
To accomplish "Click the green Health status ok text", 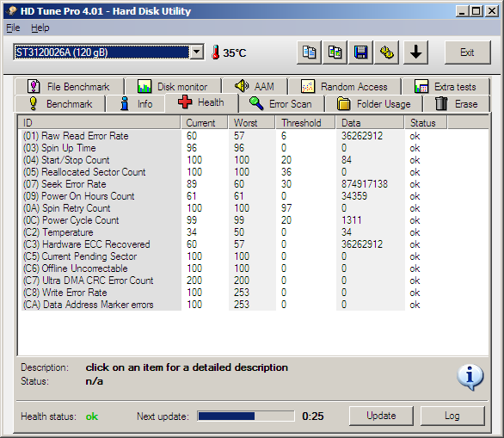I will coord(92,416).
